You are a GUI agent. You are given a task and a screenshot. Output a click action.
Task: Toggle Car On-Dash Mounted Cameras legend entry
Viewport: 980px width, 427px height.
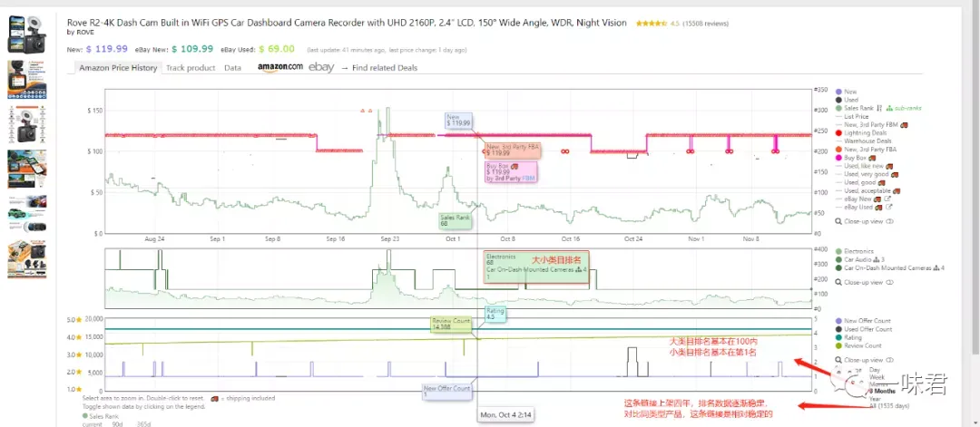(889, 267)
